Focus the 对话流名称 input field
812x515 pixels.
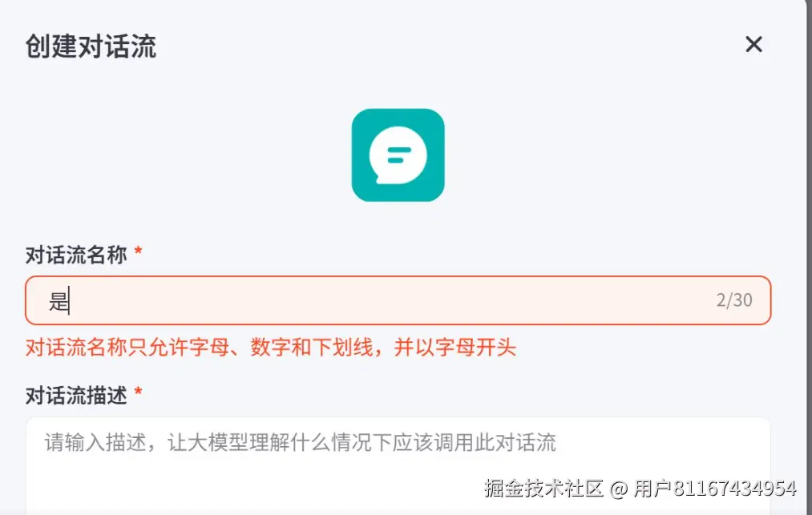point(398,300)
